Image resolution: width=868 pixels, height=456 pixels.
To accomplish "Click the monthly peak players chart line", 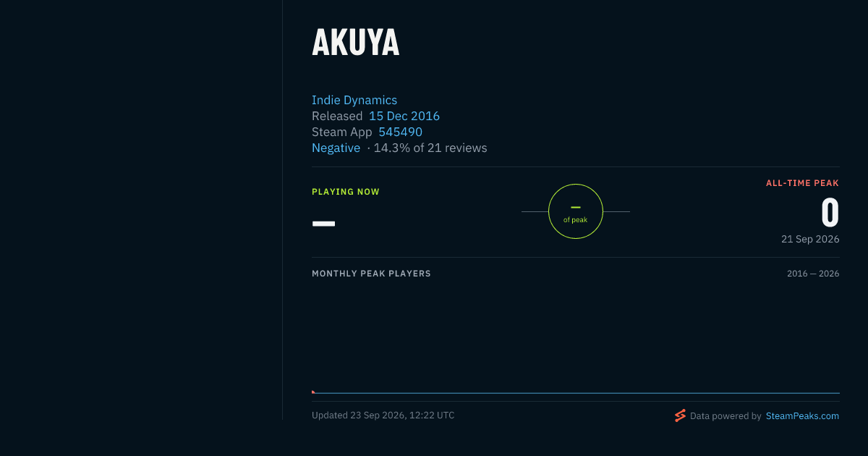I will [576, 393].
